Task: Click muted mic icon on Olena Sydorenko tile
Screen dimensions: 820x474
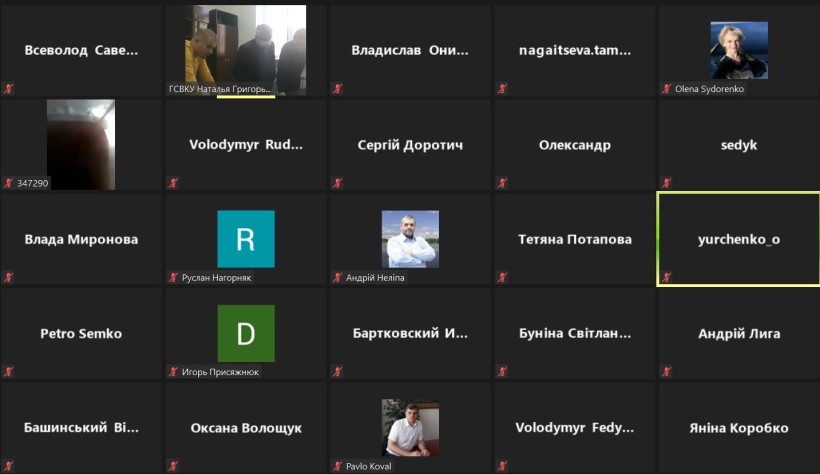Action: (666, 88)
